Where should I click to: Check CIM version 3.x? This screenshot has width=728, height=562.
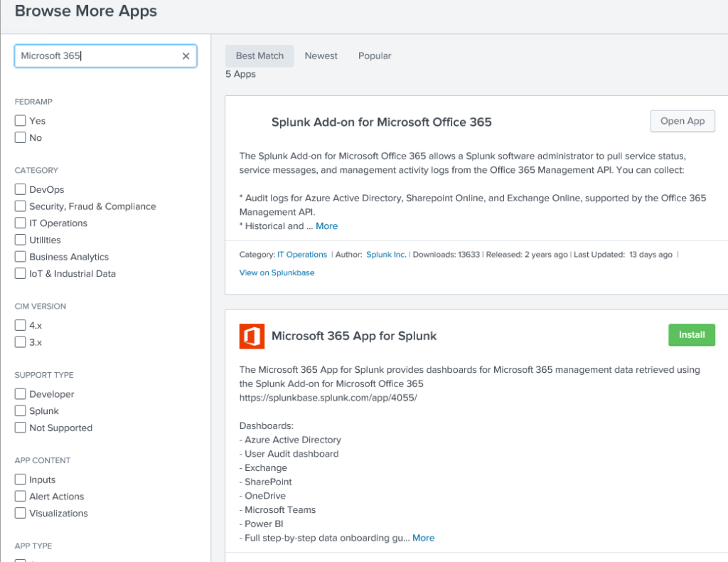(x=20, y=342)
